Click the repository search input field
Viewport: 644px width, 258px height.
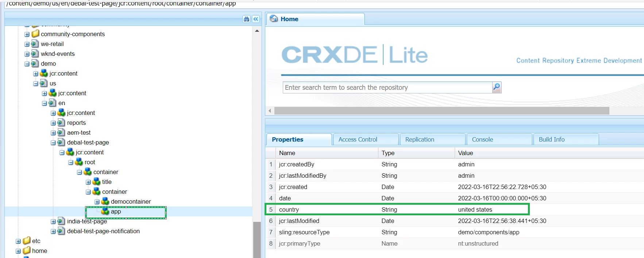(387, 88)
